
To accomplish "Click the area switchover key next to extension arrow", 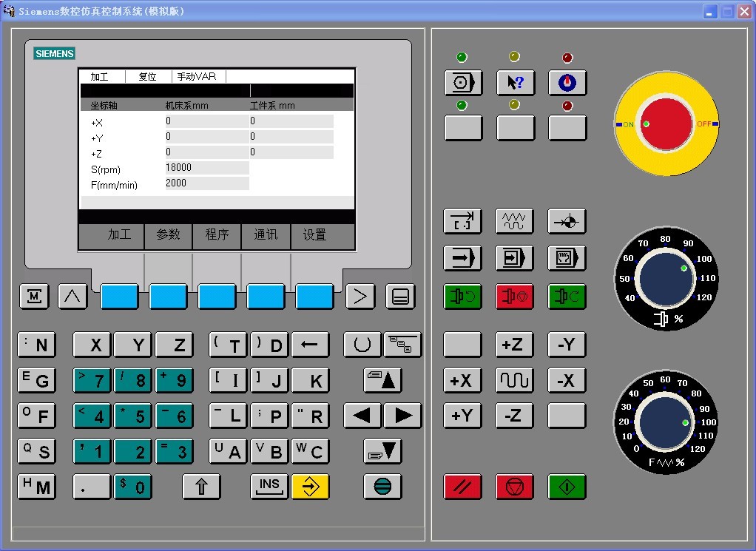I will [x=400, y=296].
